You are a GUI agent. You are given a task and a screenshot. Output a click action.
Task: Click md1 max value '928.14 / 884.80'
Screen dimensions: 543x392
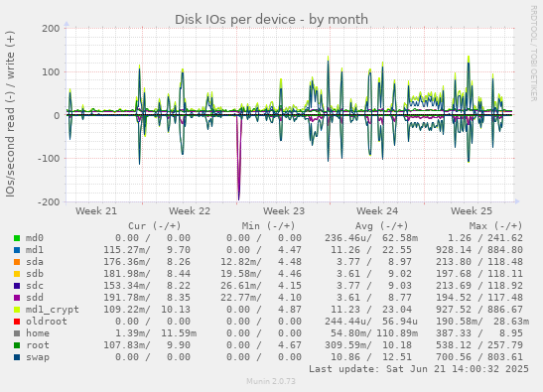coord(478,250)
